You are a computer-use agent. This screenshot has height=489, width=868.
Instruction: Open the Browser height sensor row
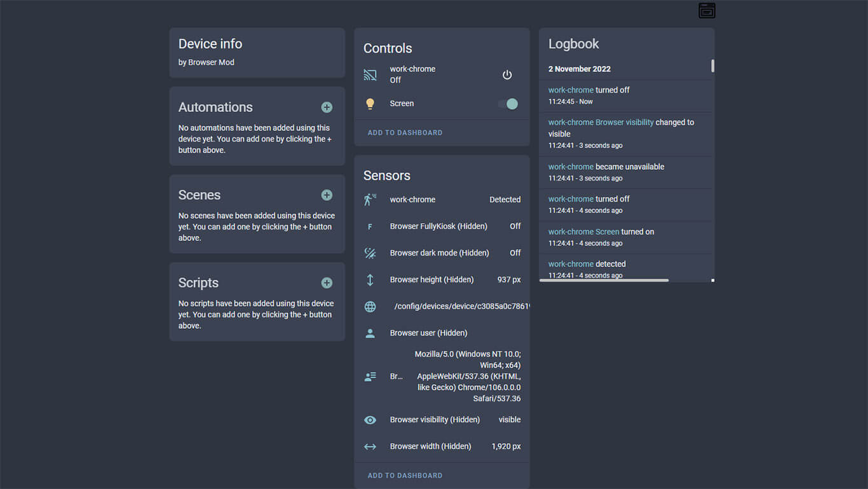[442, 280]
